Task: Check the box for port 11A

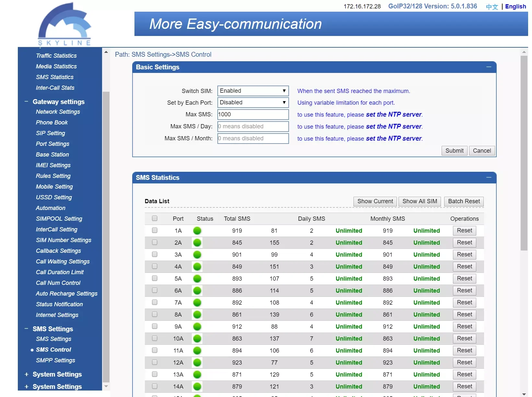Action: [155, 350]
